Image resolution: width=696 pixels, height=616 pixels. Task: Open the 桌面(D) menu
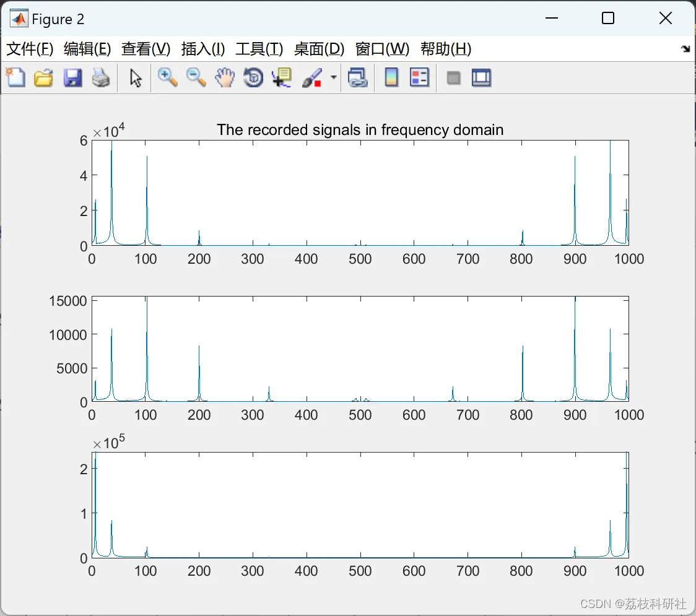click(319, 49)
